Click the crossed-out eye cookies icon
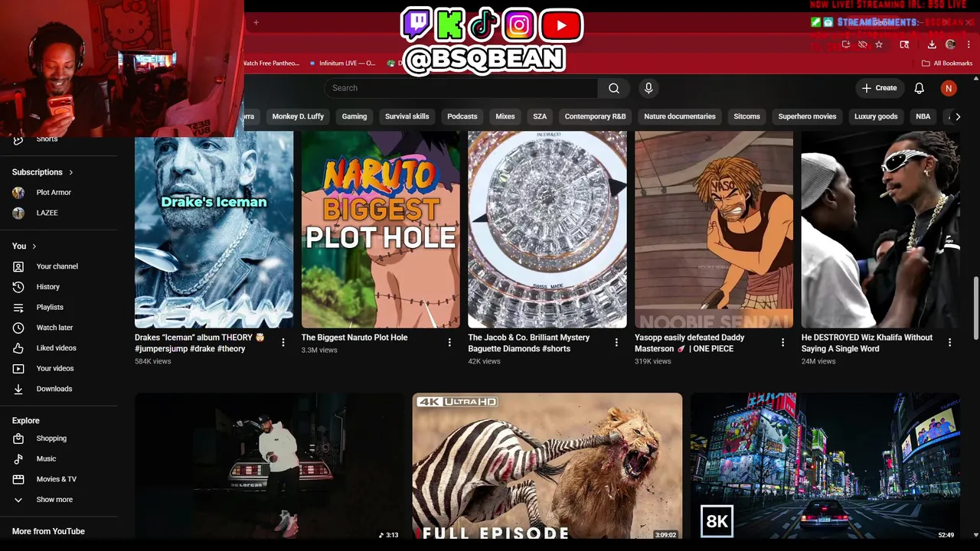Viewport: 980px width, 551px height. click(x=862, y=44)
